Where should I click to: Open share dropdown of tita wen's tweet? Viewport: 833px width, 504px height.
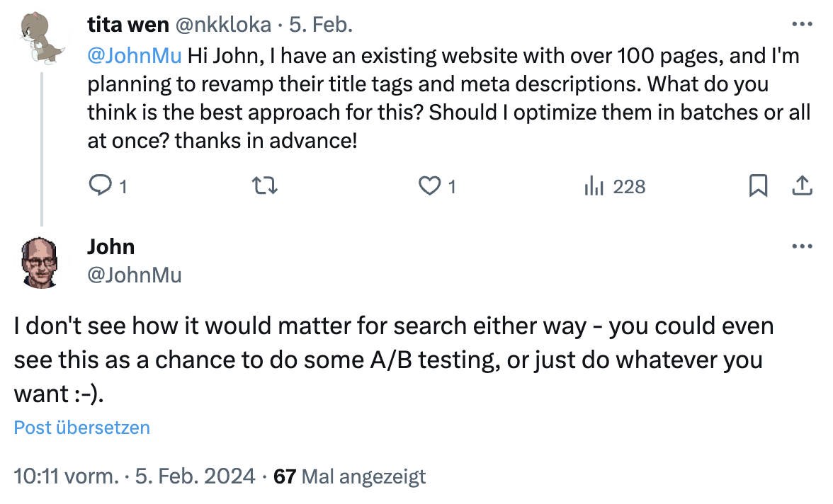click(x=801, y=186)
